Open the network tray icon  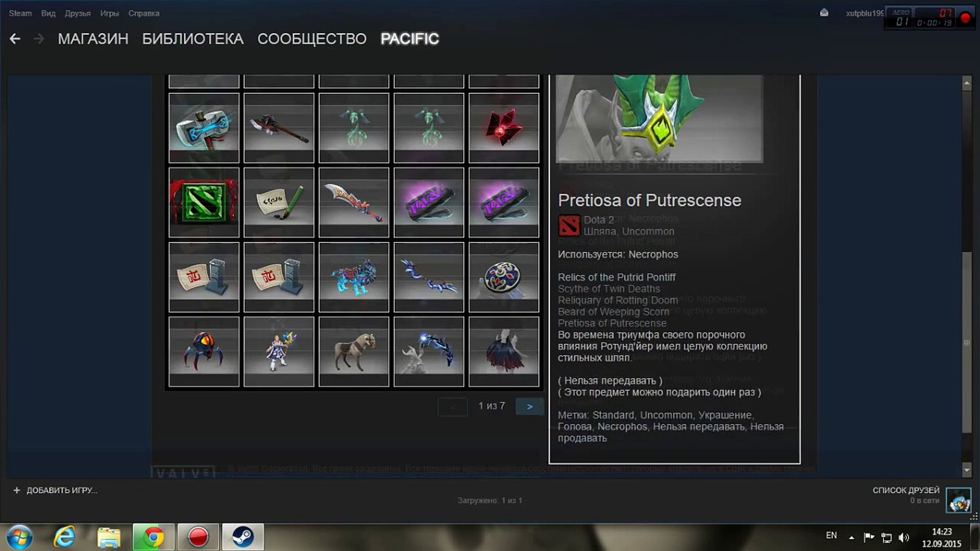[x=887, y=537]
